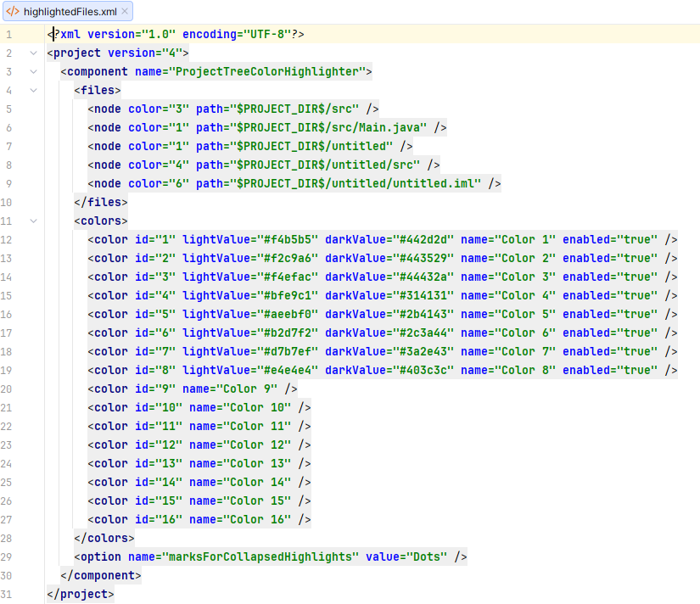Click the $PROJECT_DIR$/src/Main.java path

click(x=328, y=128)
